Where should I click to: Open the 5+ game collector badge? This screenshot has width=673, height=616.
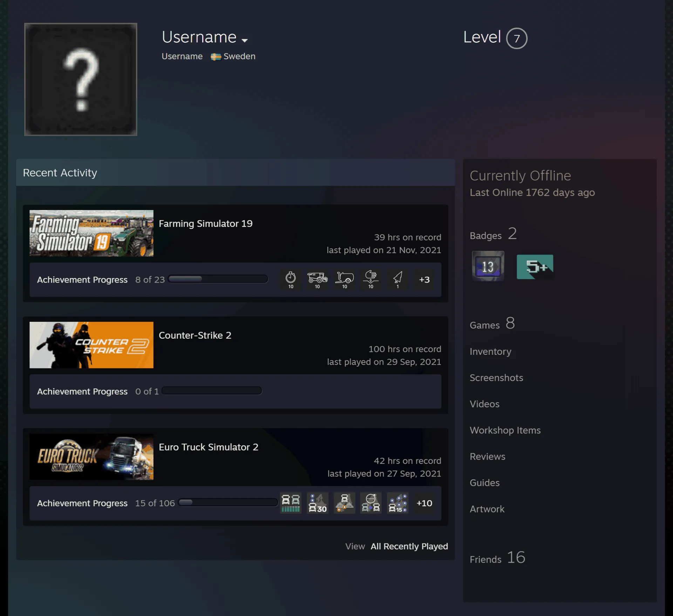pyautogui.click(x=535, y=267)
